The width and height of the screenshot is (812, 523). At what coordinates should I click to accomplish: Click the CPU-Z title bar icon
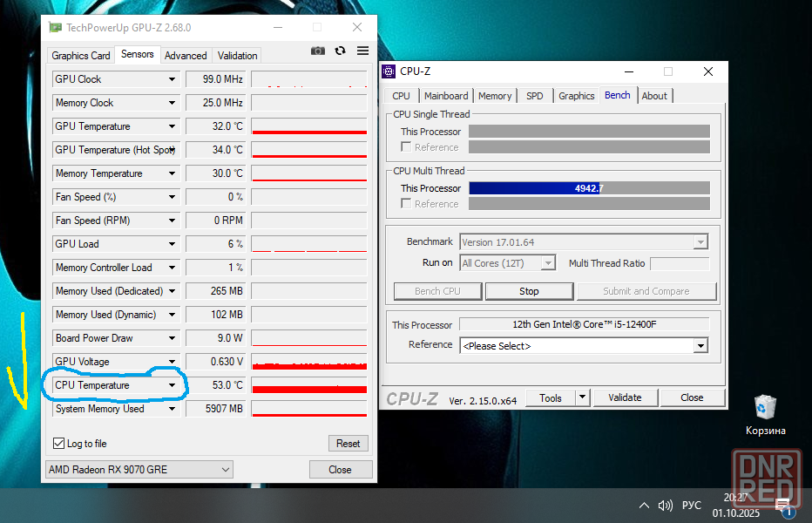click(389, 71)
